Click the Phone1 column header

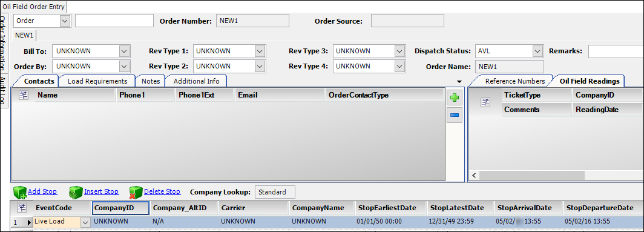pyautogui.click(x=145, y=95)
